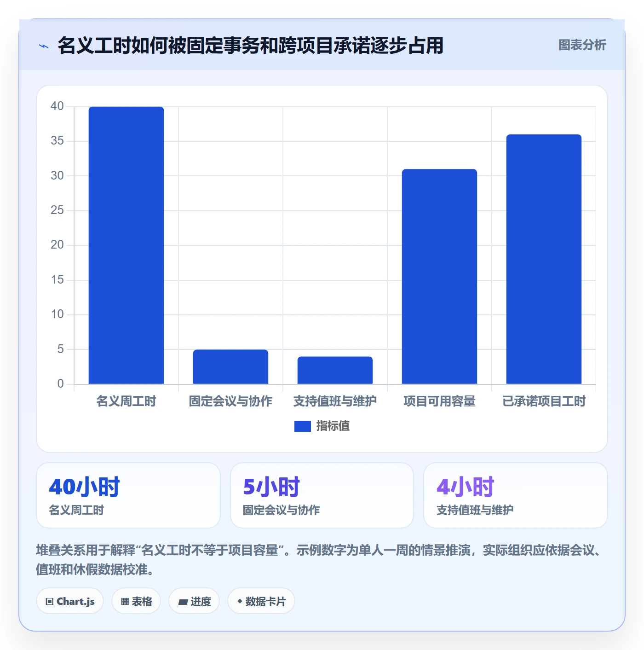
Task: Click the 40小时 value in the data card
Action: coord(84,487)
